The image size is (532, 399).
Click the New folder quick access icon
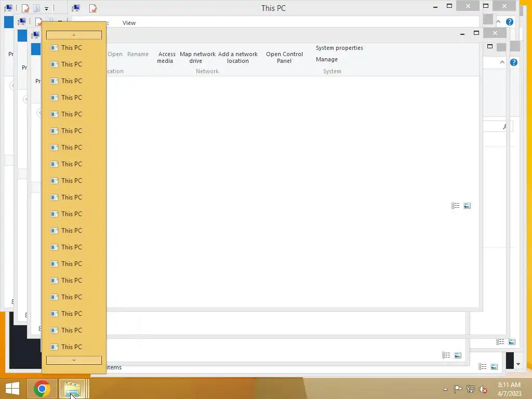tap(36, 8)
